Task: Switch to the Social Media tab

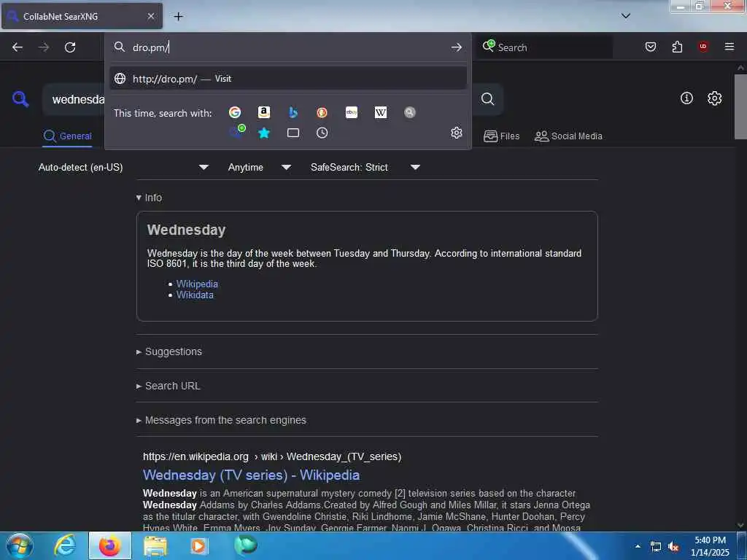Action: pos(568,136)
